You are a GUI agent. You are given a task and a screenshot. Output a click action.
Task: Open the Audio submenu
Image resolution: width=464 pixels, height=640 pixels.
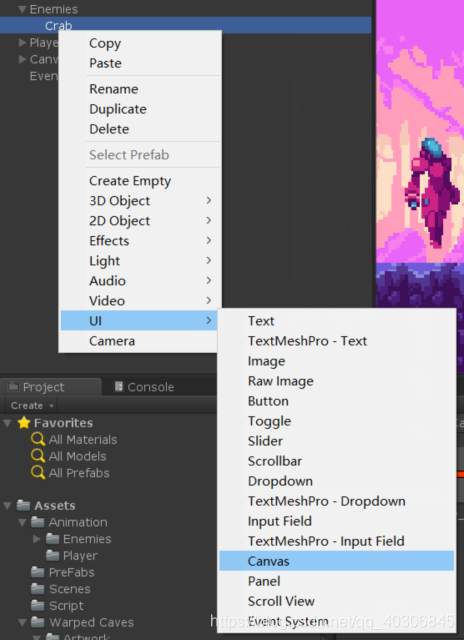pyautogui.click(x=140, y=281)
